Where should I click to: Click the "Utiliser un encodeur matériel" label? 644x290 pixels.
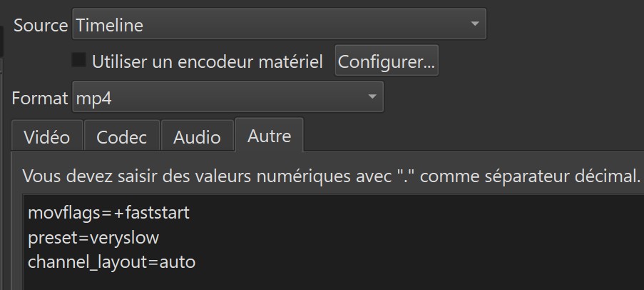208,62
